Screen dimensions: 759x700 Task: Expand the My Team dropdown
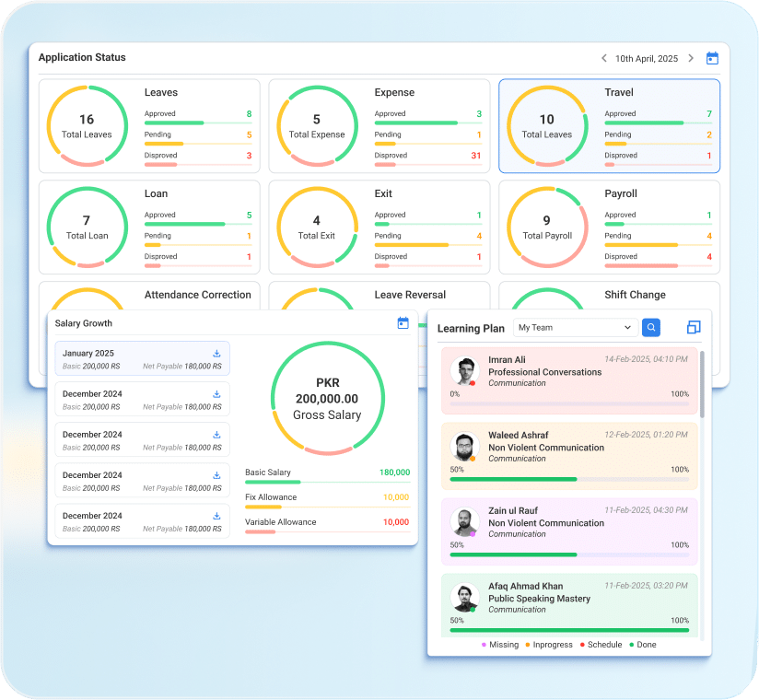coord(575,327)
